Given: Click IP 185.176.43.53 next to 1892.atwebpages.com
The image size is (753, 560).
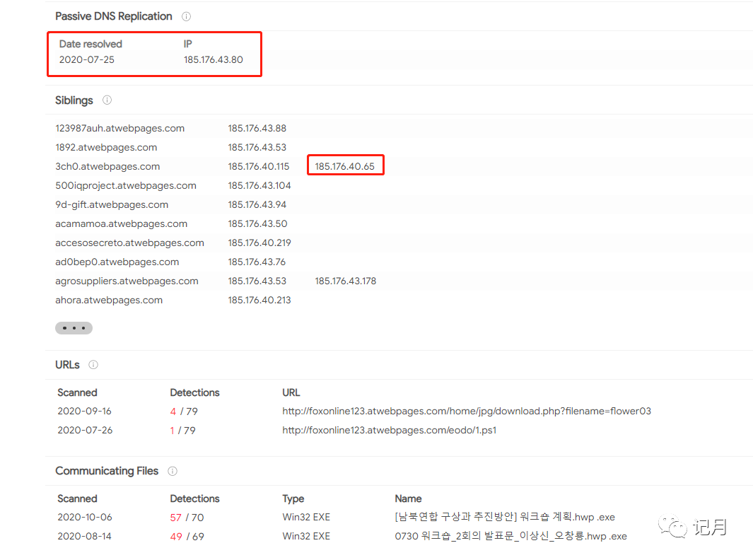Looking at the screenshot, I should (x=257, y=148).
